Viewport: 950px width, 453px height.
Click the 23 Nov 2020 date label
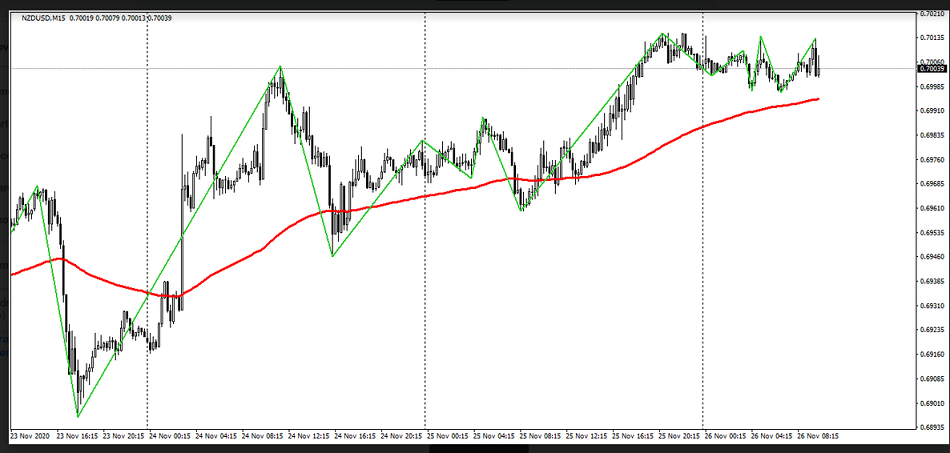click(30, 436)
